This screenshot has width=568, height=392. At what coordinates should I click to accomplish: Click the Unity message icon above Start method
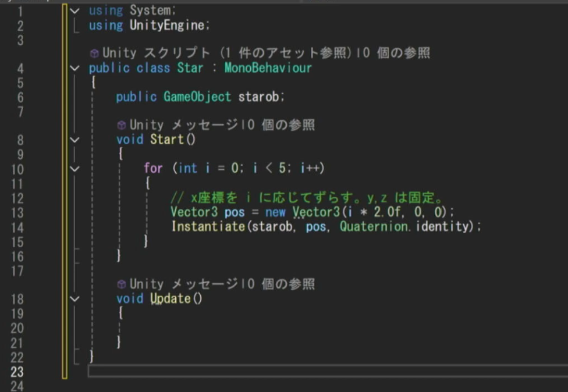tap(121, 125)
